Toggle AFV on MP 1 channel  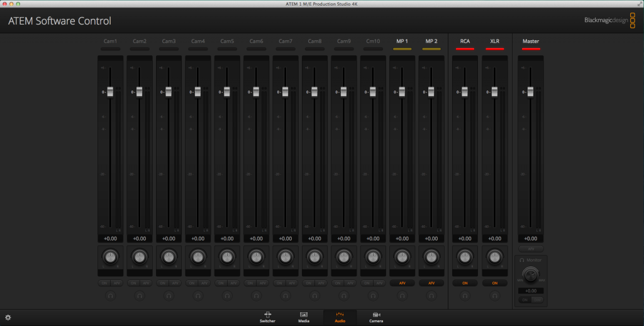(402, 283)
